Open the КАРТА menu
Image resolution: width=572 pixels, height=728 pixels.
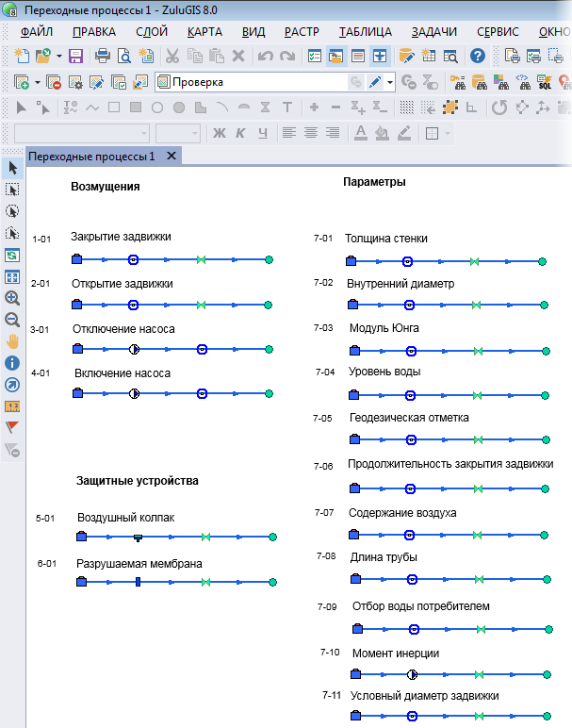(204, 31)
